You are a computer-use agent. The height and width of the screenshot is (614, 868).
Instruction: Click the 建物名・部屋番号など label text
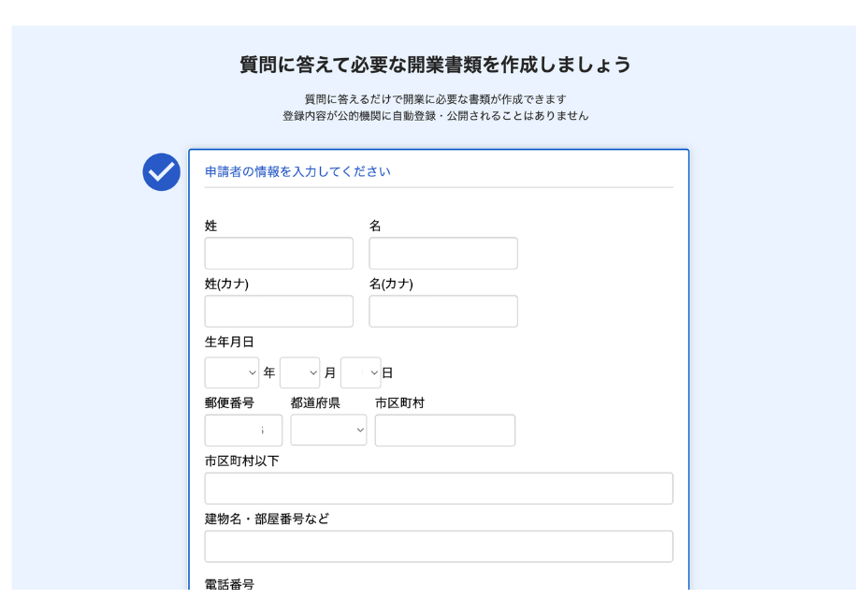tap(267, 519)
